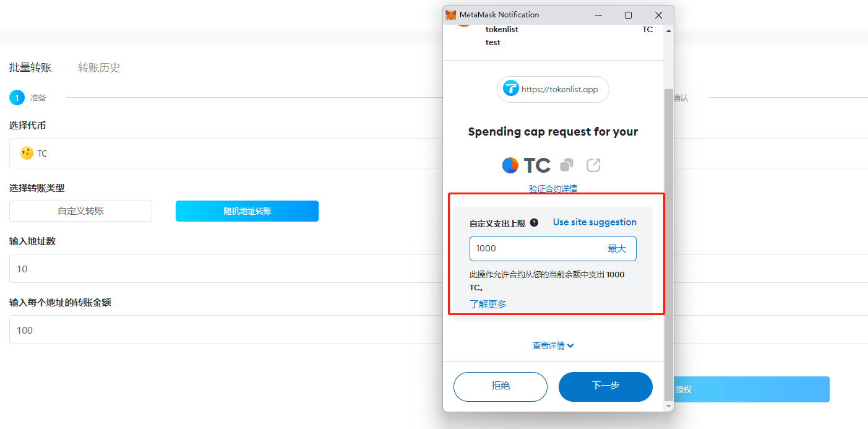The width and height of the screenshot is (868, 429).
Task: Switch to 批量转账 tab
Action: click(30, 67)
